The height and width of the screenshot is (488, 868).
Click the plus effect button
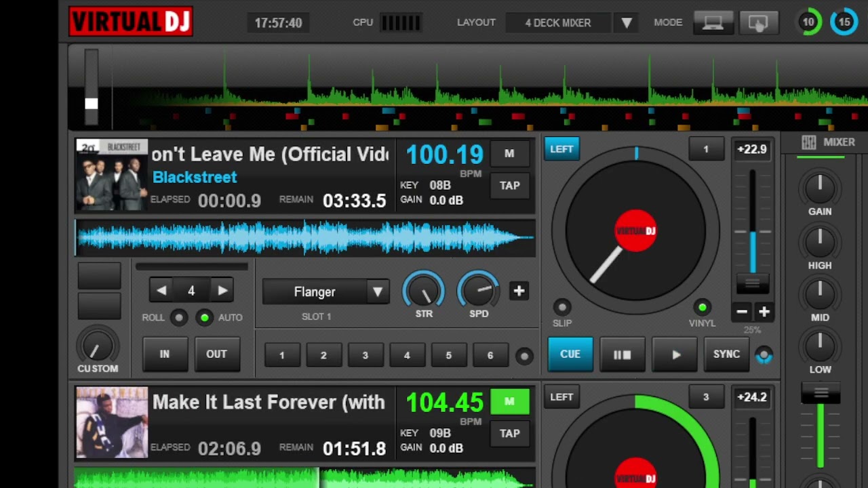pyautogui.click(x=519, y=291)
